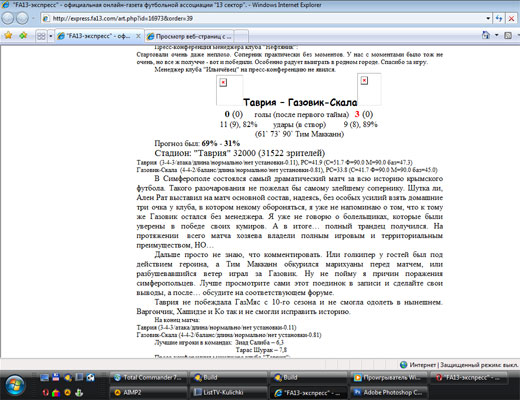Image resolution: width=520 pixels, height=400 pixels.
Task: Click the browser Back arrow button
Action: click(8, 18)
